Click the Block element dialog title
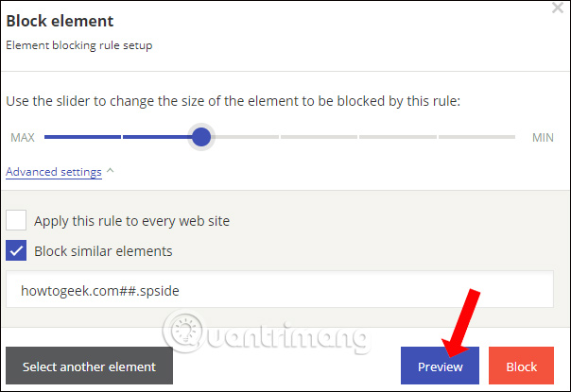The height and width of the screenshot is (392, 571). pyautogui.click(x=60, y=21)
